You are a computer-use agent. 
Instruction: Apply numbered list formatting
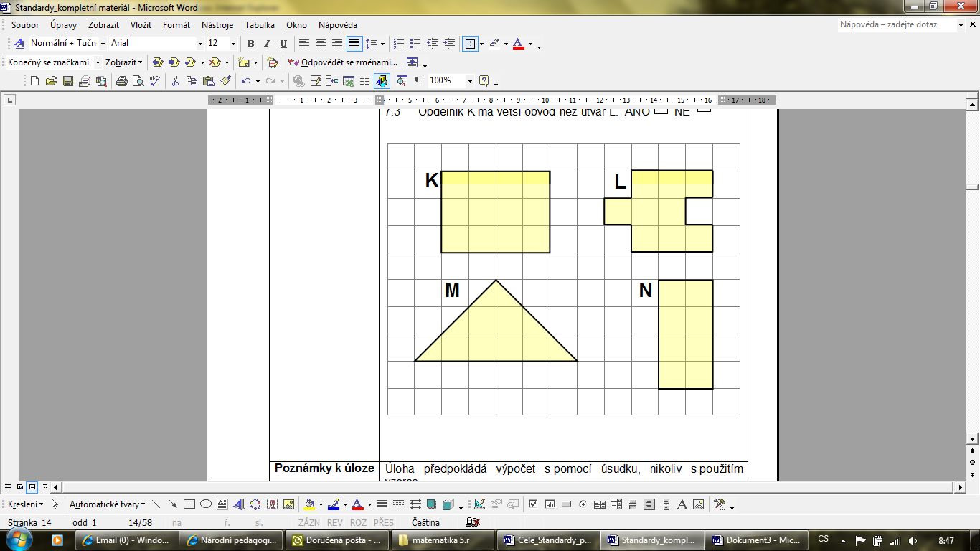(400, 44)
